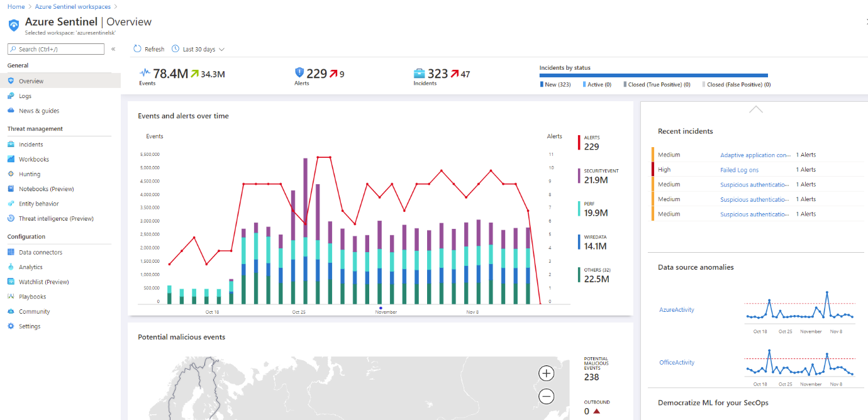This screenshot has height=420, width=868.
Task: Click the PERF teal legend swatch
Action: pos(579,209)
